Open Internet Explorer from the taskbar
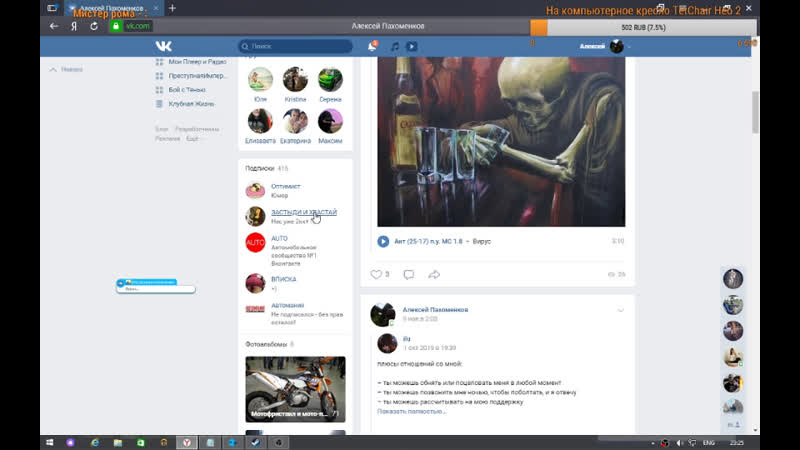 click(x=95, y=442)
